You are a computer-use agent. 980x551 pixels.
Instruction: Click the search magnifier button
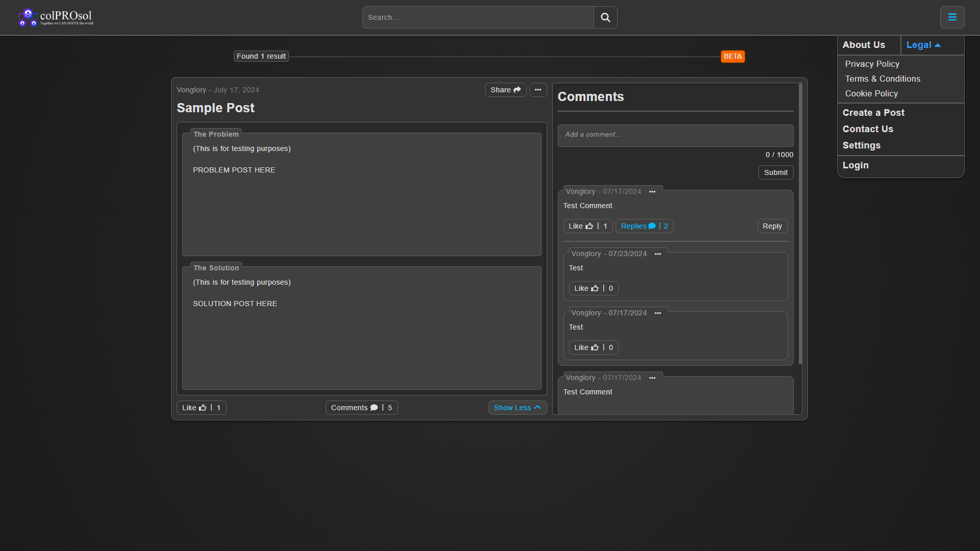605,17
